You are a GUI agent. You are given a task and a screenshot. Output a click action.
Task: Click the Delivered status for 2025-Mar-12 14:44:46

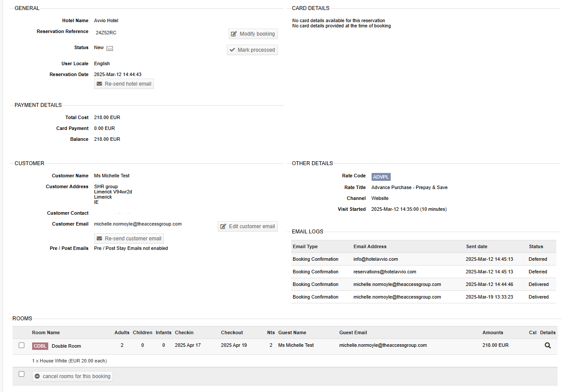[x=538, y=284]
